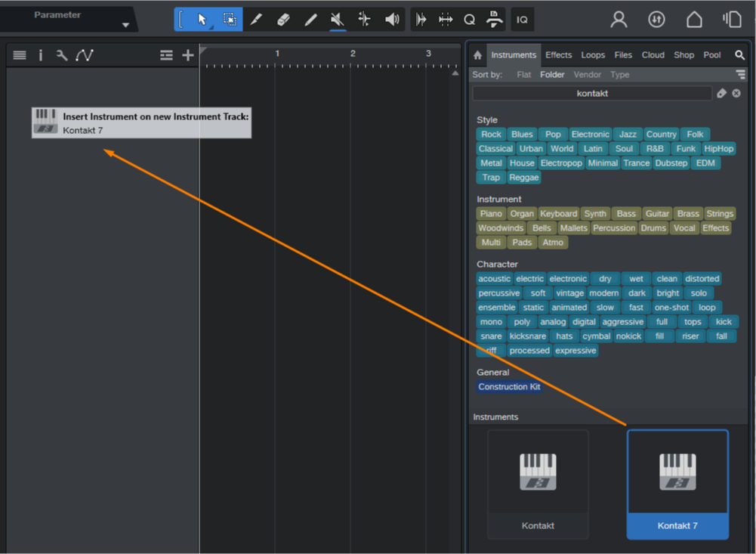The image size is (756, 554).
Task: Select the Range tool
Action: (x=230, y=20)
